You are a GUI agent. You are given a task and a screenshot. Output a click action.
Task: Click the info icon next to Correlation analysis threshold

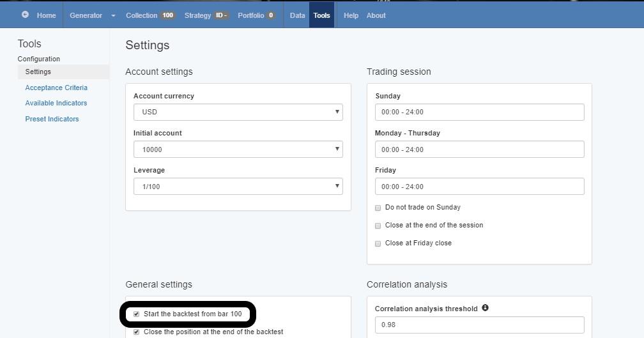(x=485, y=307)
